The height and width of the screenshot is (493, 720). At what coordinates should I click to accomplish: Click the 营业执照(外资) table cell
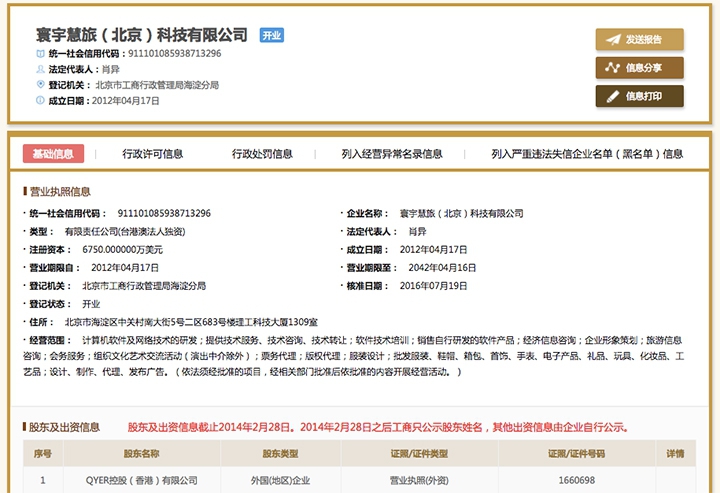point(419,481)
